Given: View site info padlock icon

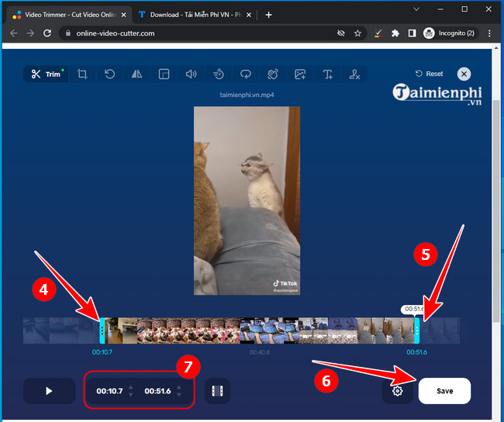Looking at the screenshot, I should coord(67,33).
